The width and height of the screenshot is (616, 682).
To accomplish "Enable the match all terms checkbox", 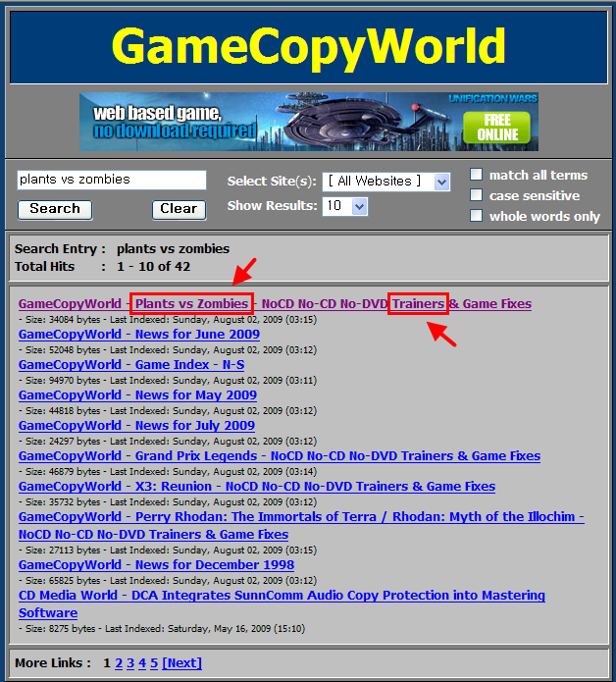I will pos(476,175).
